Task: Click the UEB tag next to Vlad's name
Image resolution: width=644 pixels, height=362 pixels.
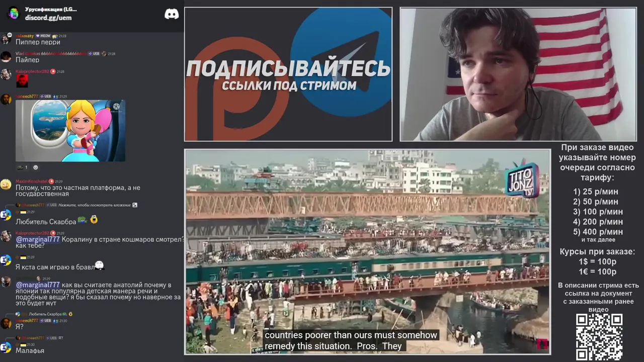Action: [94, 54]
